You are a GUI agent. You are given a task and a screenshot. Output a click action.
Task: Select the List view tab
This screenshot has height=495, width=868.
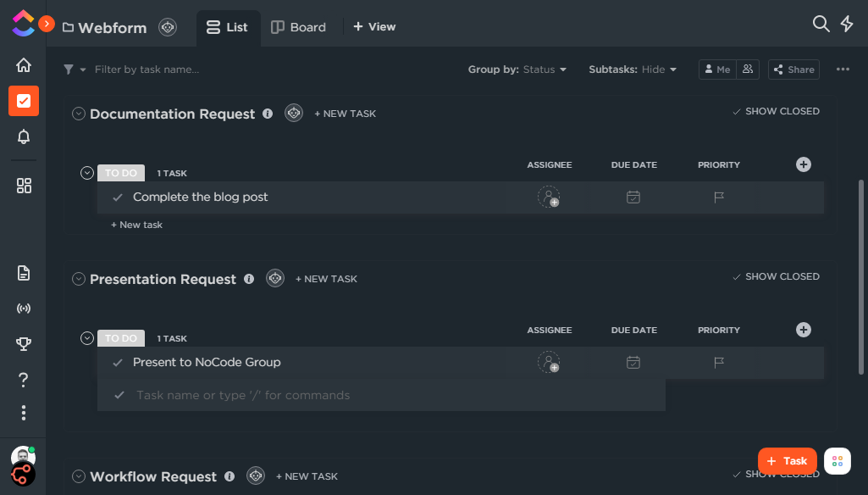[x=228, y=27]
